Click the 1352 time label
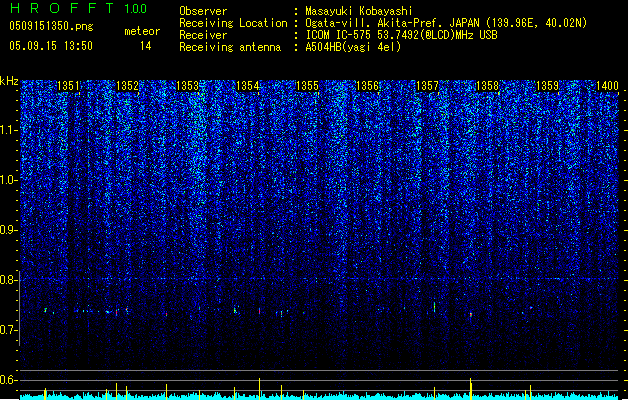Screen dimensions: 629x400 (x=127, y=86)
